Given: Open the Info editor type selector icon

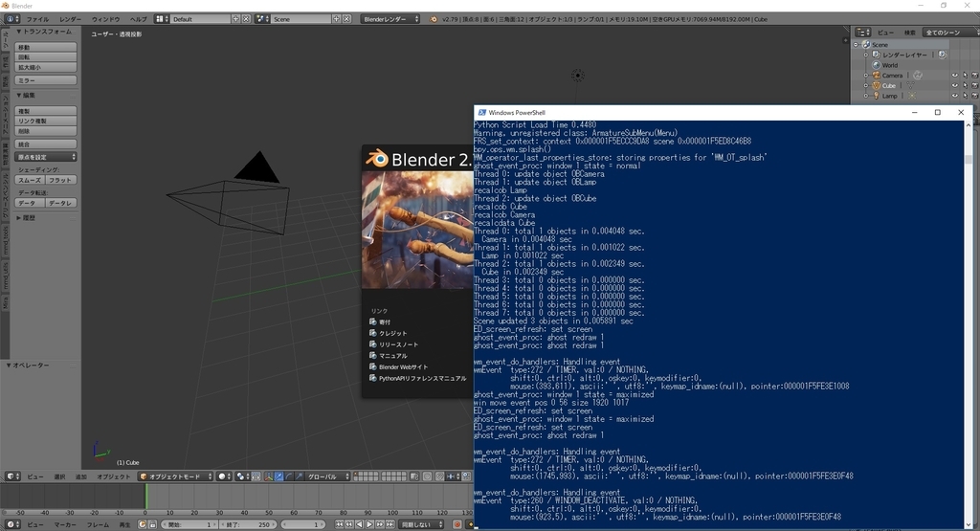Looking at the screenshot, I should point(11,19).
